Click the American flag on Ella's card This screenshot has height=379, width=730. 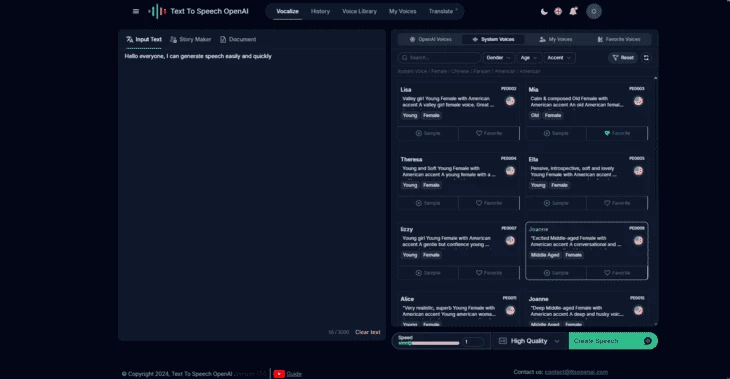tap(638, 171)
